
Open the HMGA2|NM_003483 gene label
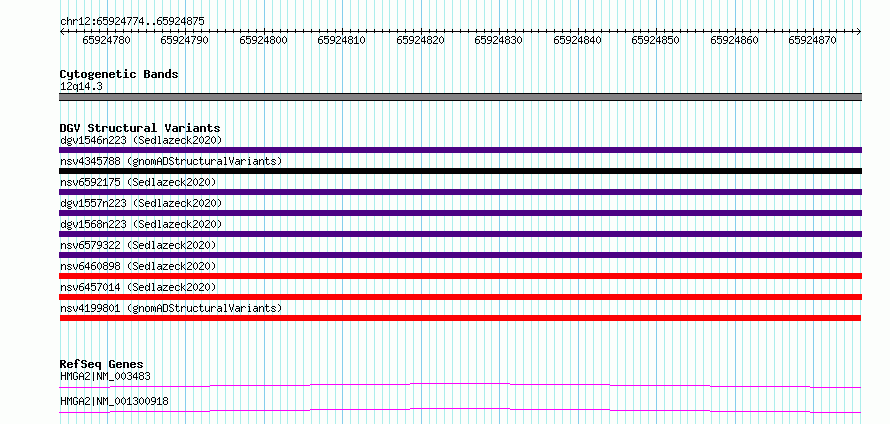click(x=105, y=376)
